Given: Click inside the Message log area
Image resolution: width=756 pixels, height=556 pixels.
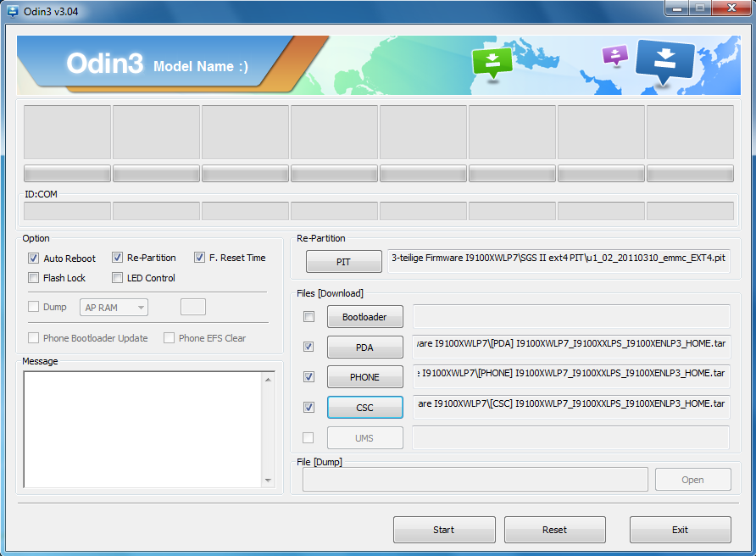Looking at the screenshot, I should tap(142, 429).
